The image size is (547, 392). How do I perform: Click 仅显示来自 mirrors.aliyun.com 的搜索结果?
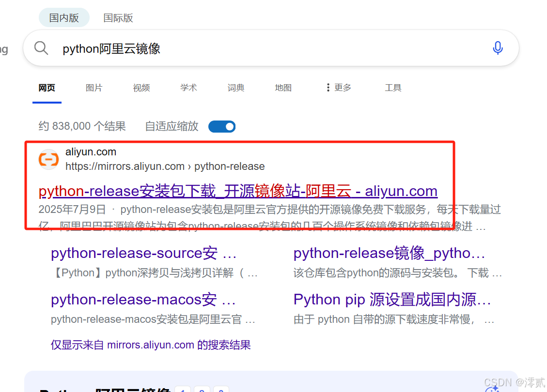tap(151, 345)
